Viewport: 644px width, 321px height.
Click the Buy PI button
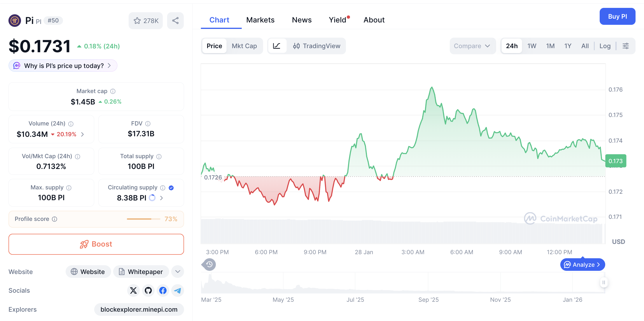click(x=617, y=16)
